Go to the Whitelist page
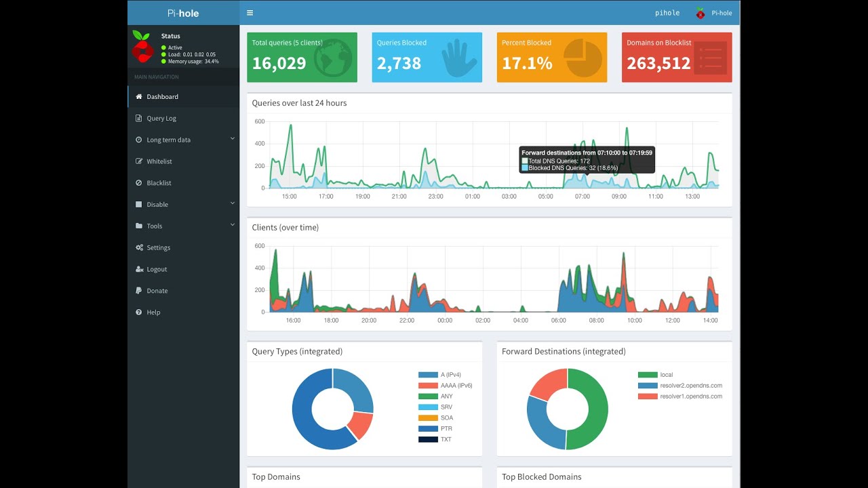This screenshot has width=868, height=488. pyautogui.click(x=184, y=161)
